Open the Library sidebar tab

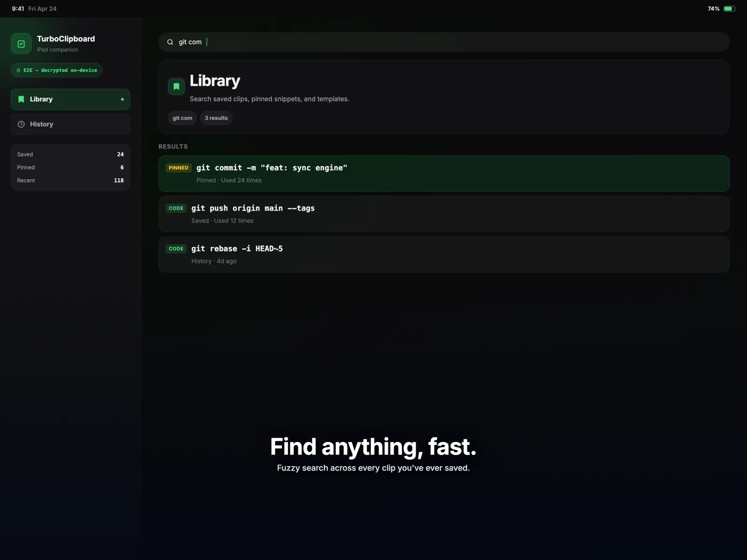click(x=70, y=99)
